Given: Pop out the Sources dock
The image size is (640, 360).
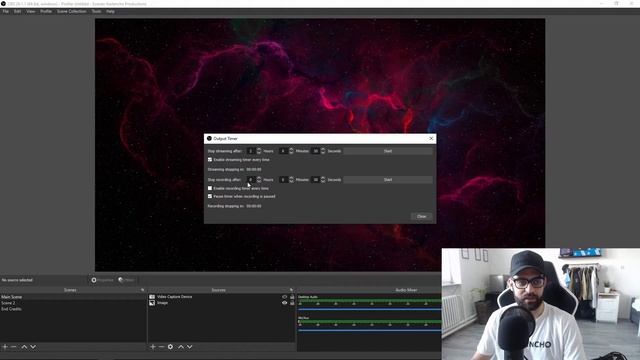Looking at the screenshot, I should point(291,290).
